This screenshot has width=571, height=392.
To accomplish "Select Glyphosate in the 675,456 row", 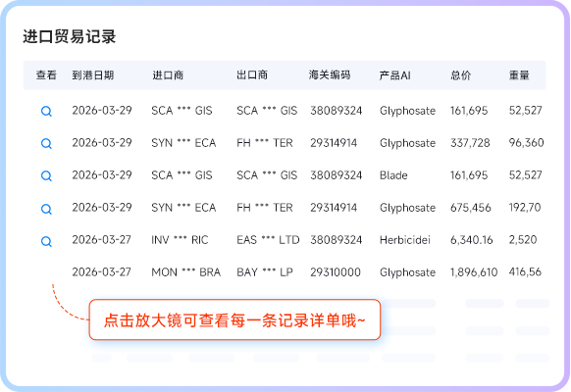I will pyautogui.click(x=407, y=208).
